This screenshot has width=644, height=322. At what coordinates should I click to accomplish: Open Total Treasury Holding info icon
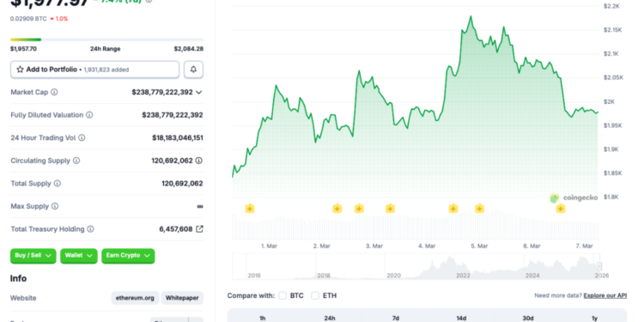[90, 229]
